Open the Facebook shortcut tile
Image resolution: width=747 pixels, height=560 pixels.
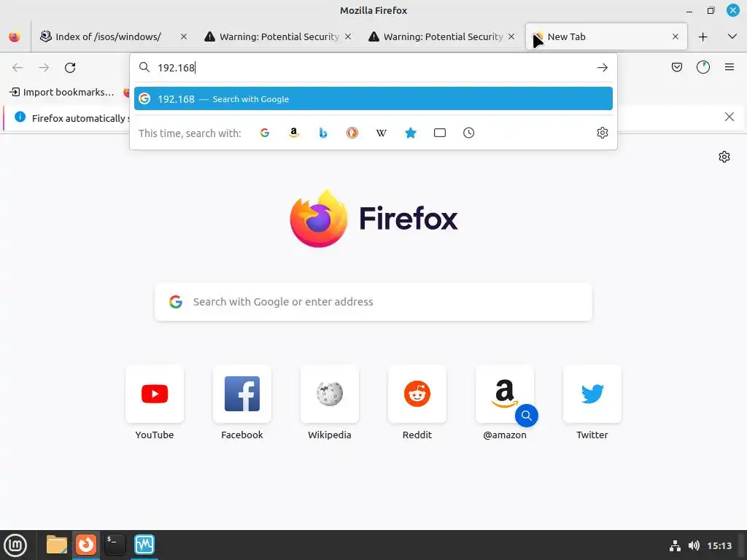pyautogui.click(x=242, y=394)
